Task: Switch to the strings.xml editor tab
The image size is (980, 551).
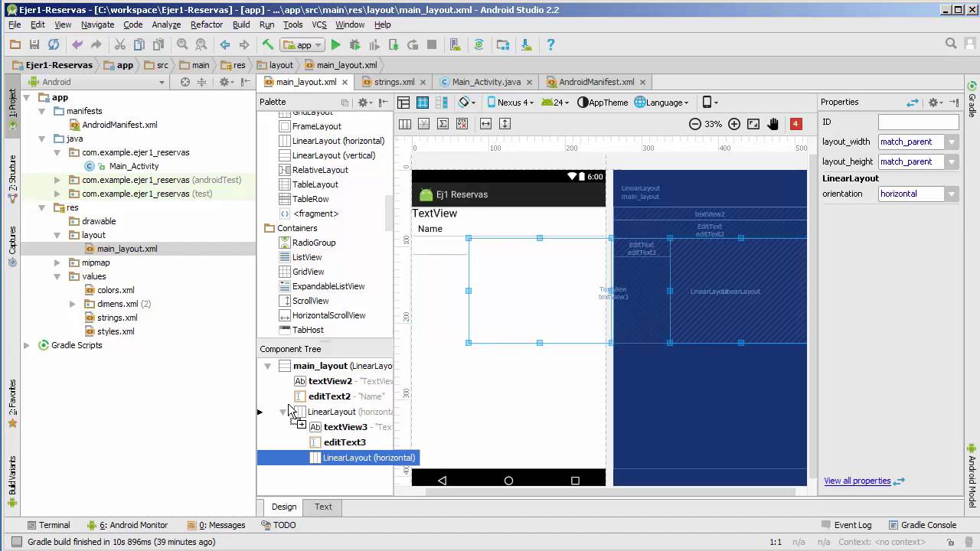Action: click(x=394, y=82)
